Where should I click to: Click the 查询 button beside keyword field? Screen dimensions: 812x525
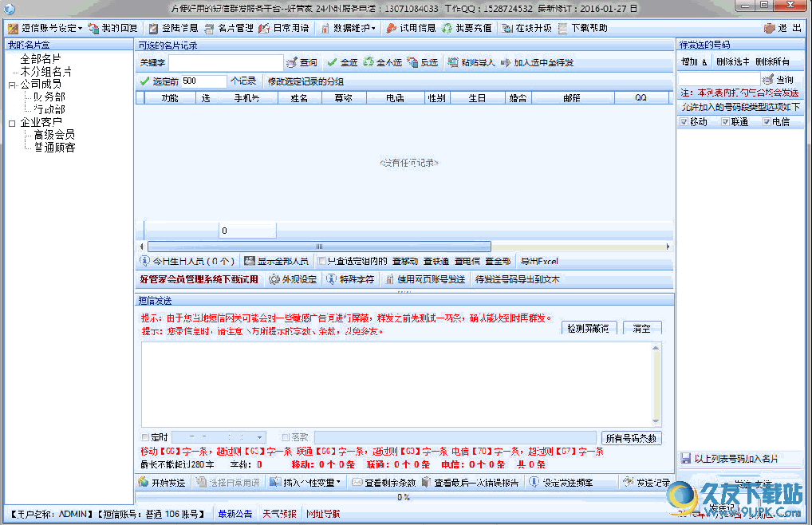302,63
